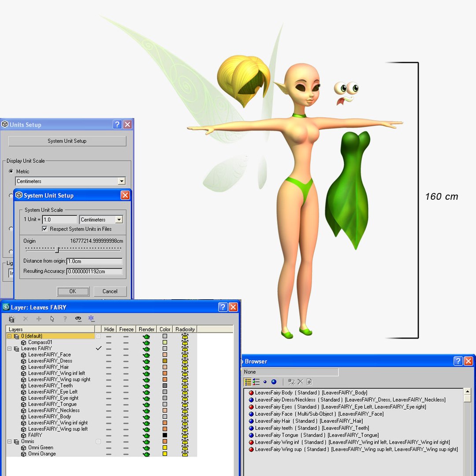Open Display Unit Scale Centimeters dropdown

(122, 181)
